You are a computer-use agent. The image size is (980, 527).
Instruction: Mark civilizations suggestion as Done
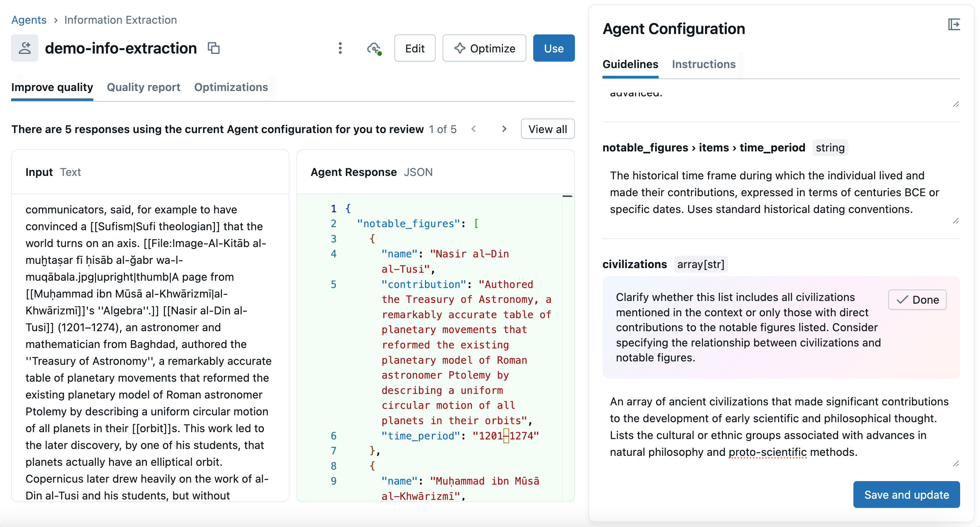[x=917, y=300]
